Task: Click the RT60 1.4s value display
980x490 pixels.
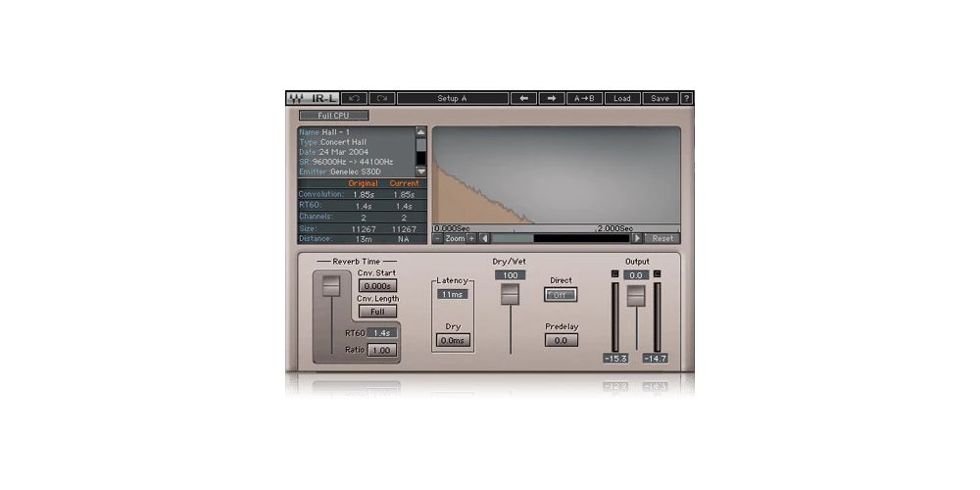Action: tap(381, 333)
